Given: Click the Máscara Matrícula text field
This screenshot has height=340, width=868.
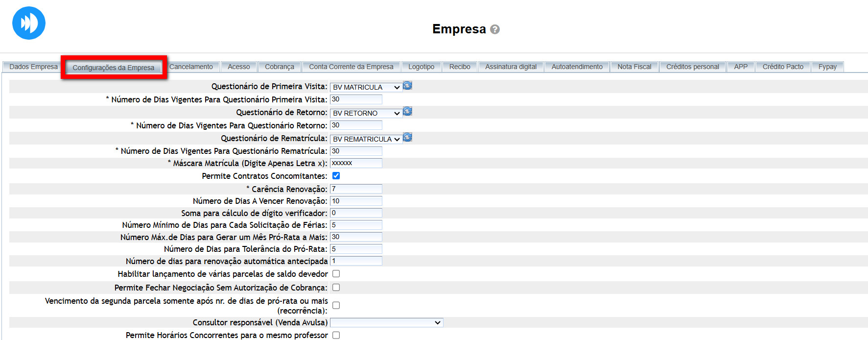Looking at the screenshot, I should tap(356, 163).
